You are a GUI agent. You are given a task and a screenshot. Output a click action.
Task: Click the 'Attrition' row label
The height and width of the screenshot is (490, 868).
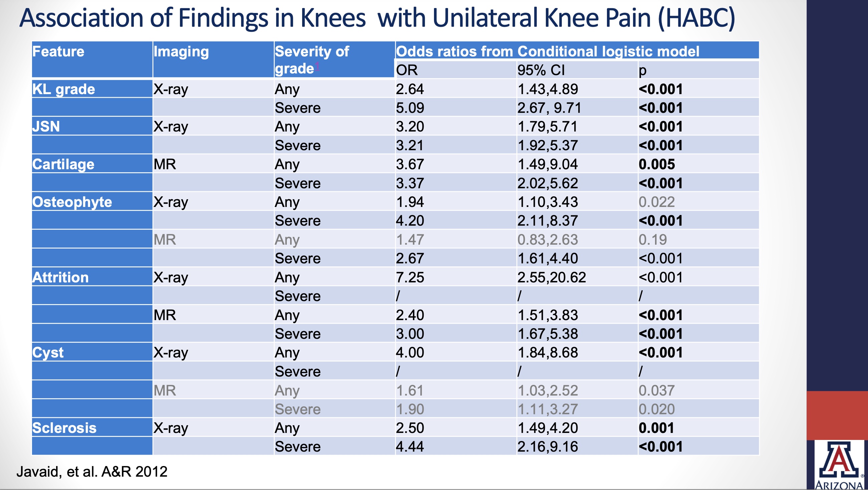pyautogui.click(x=61, y=277)
